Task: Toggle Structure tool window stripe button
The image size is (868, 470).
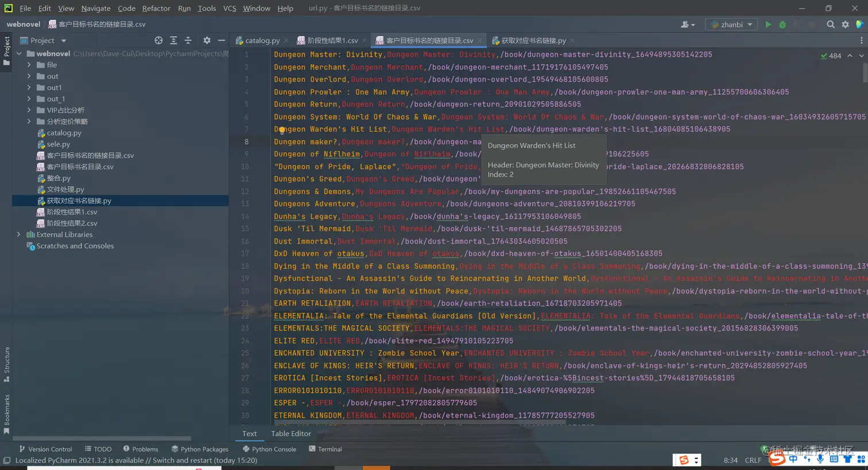Action: [x=7, y=364]
